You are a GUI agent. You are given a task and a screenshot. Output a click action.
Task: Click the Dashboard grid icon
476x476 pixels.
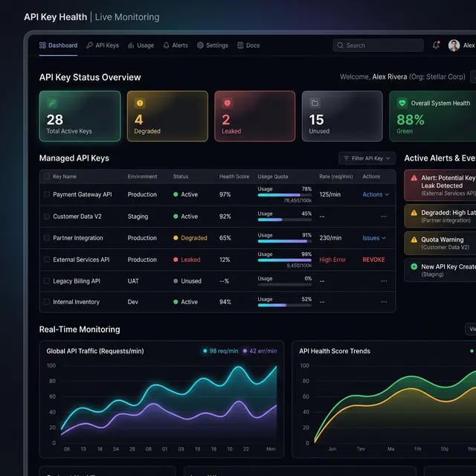point(42,45)
